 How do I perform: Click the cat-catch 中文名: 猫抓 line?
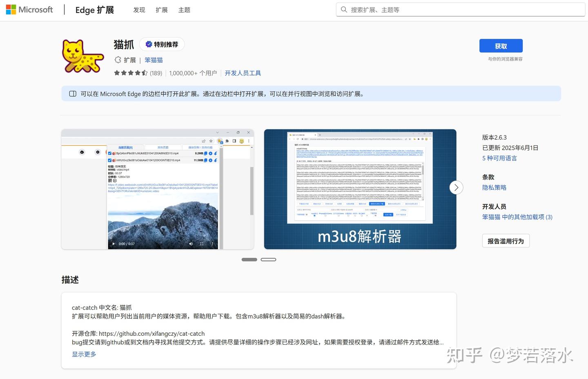click(x=102, y=308)
